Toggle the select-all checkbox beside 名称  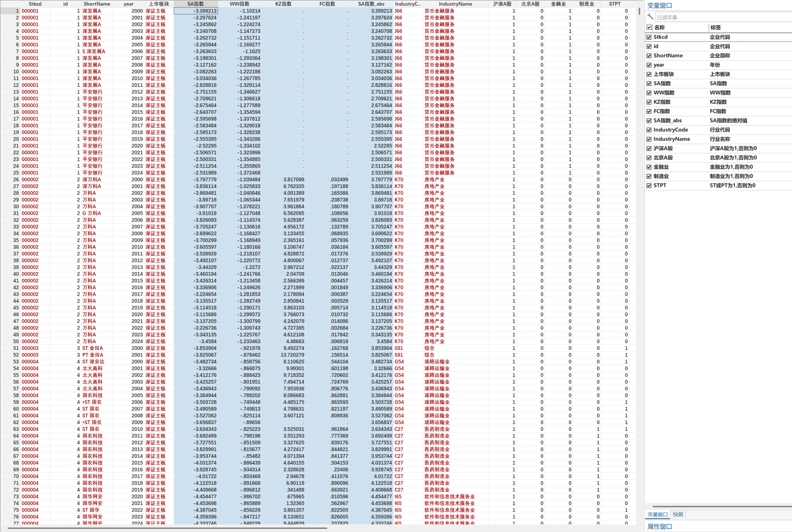649,28
